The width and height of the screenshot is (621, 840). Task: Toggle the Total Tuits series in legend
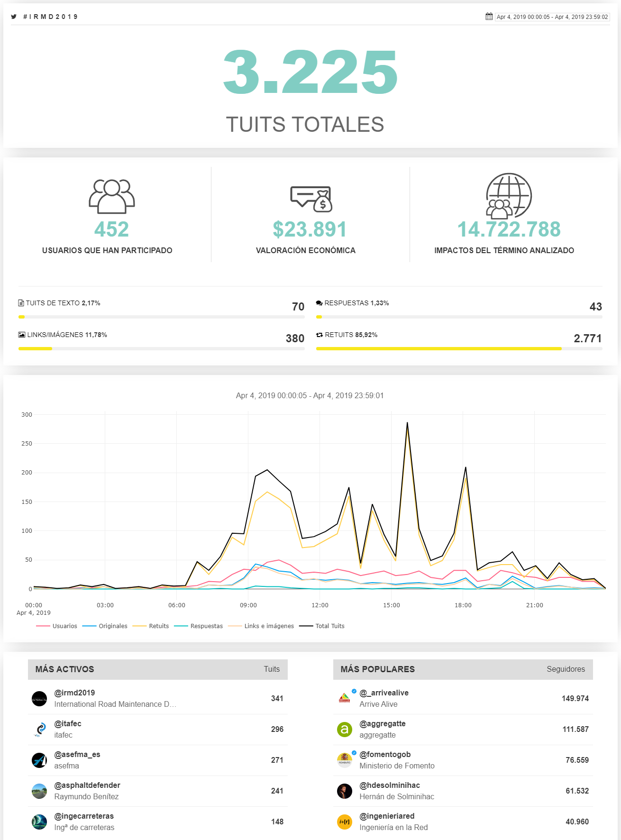[322, 626]
